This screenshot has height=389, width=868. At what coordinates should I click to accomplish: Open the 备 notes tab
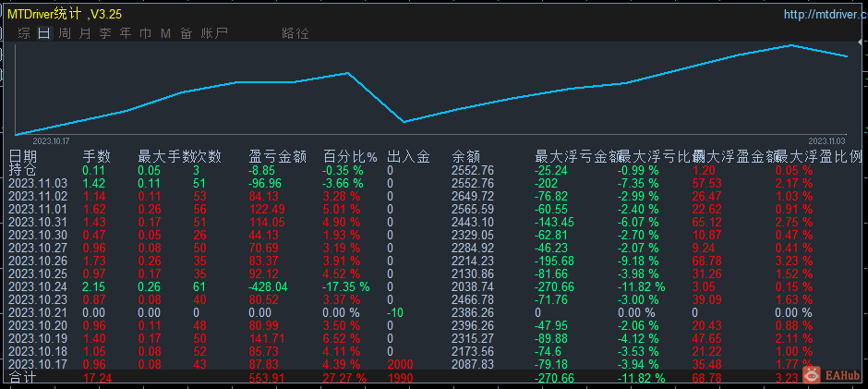click(186, 34)
